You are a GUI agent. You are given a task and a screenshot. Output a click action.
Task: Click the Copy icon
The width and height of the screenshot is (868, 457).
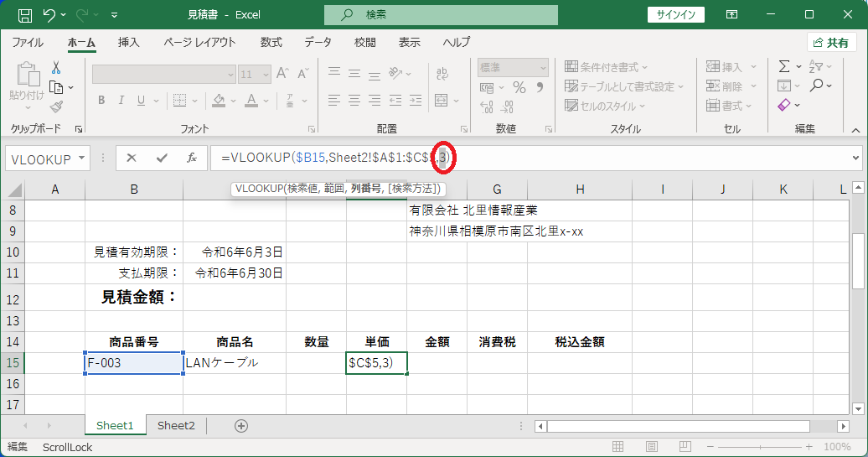pos(56,87)
